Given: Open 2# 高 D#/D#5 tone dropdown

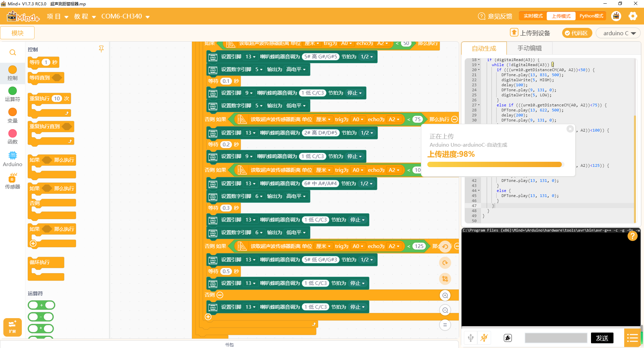Looking at the screenshot, I should pos(320,133).
